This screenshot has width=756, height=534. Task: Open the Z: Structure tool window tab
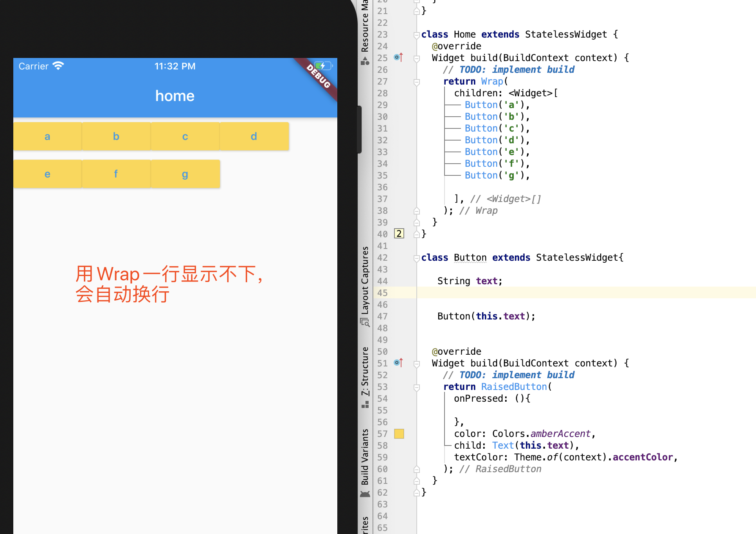(365, 370)
